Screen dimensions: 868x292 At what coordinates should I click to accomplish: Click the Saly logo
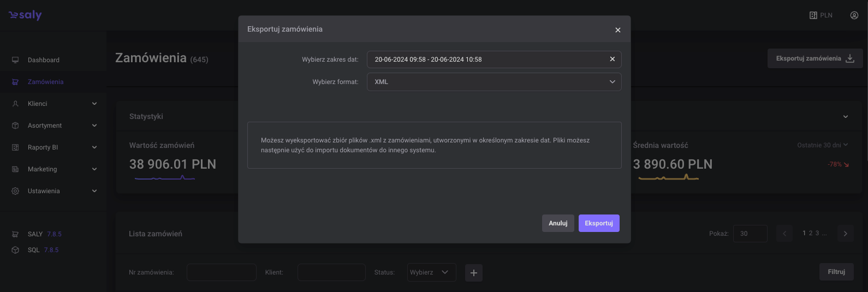[25, 15]
